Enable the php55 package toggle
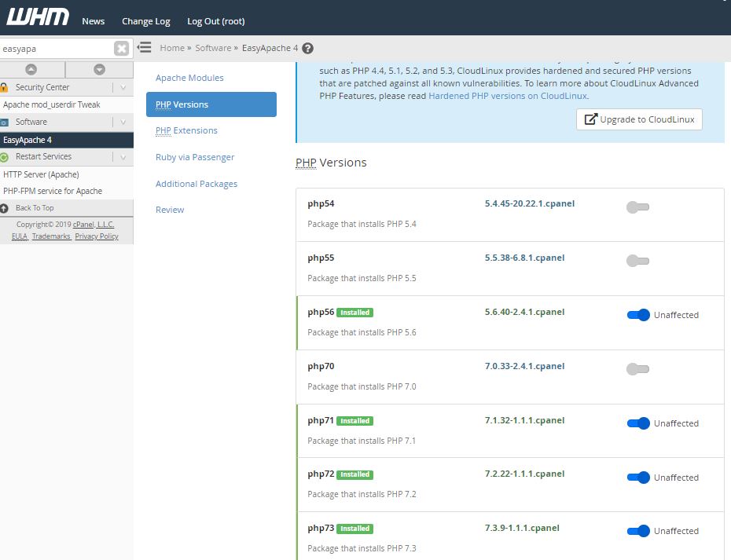Viewport: 731px width, 560px height. point(637,261)
